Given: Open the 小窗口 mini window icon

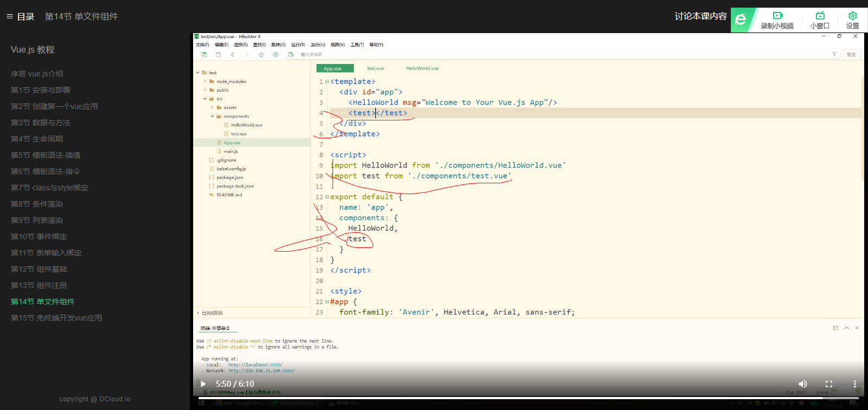Looking at the screenshot, I should [x=820, y=16].
